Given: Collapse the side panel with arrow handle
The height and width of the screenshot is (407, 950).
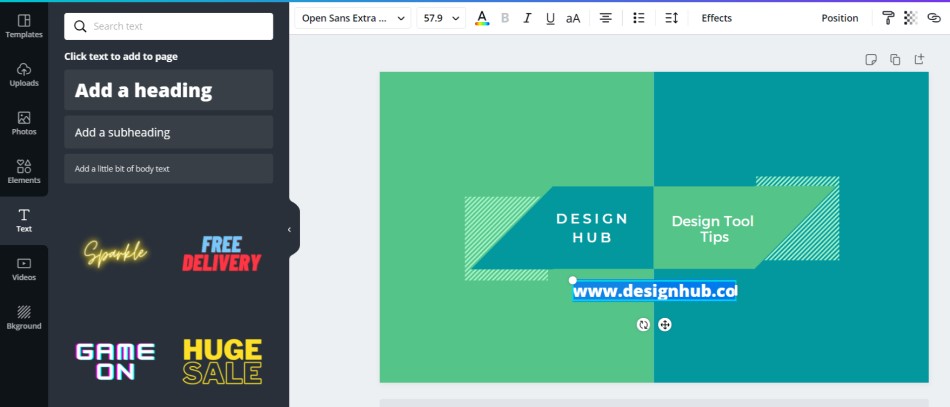Looking at the screenshot, I should tap(290, 230).
